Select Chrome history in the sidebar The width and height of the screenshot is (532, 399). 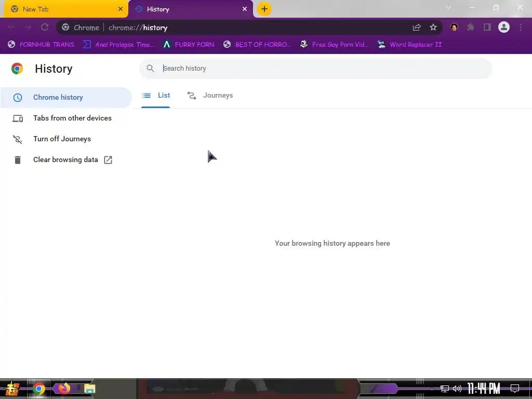[x=66, y=98]
